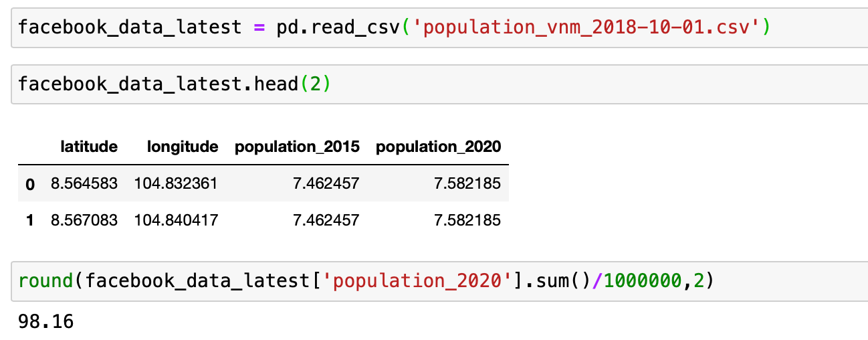Click the longitude value 104.840417
The width and height of the screenshot is (868, 340).
point(176,220)
